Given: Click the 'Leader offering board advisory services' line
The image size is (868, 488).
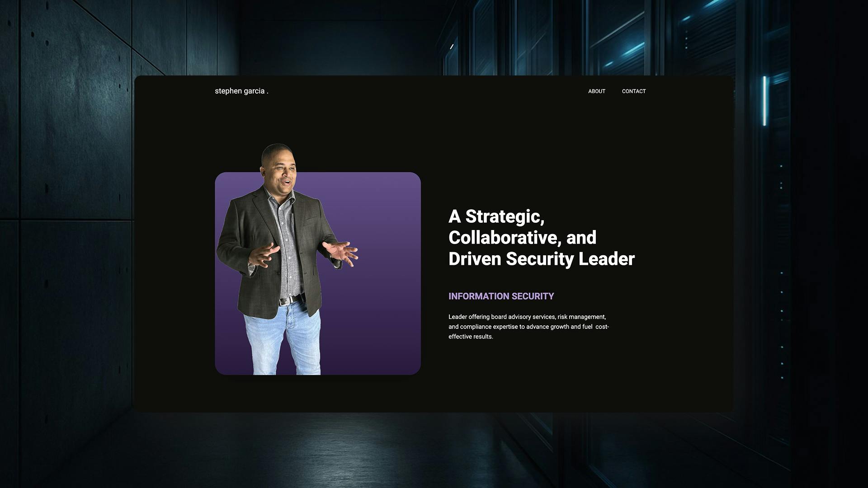Looking at the screenshot, I should click(527, 317).
